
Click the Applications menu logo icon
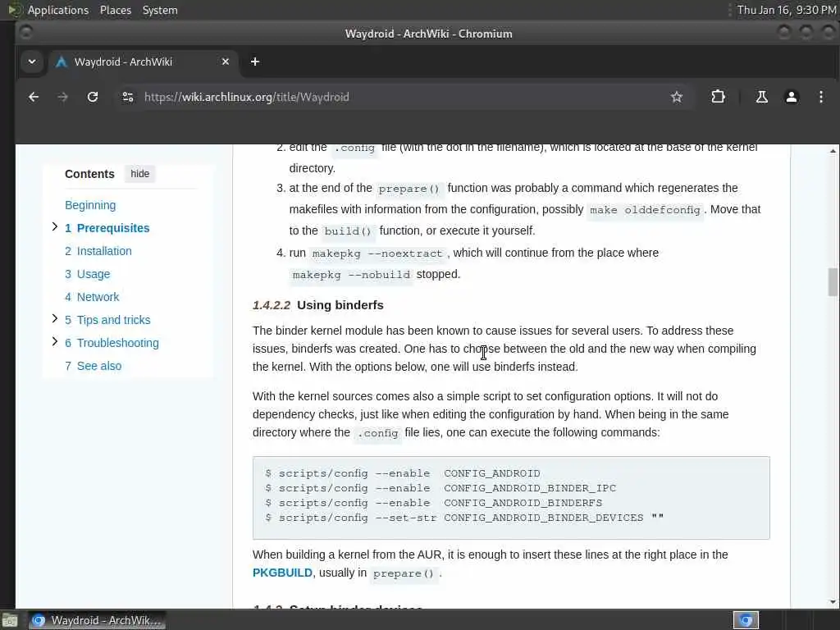15,10
